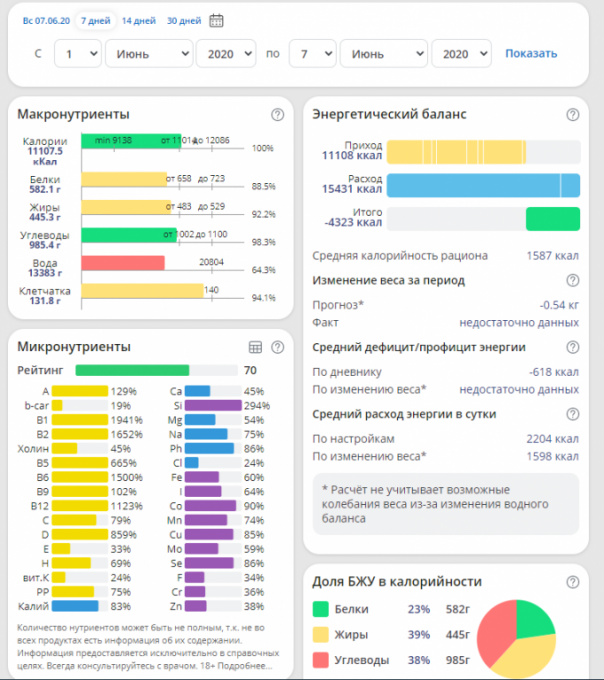Viewport: 604px width, 680px height.
Task: Click help icon for Доля БЖУ в калорийности
Action: pos(573,581)
